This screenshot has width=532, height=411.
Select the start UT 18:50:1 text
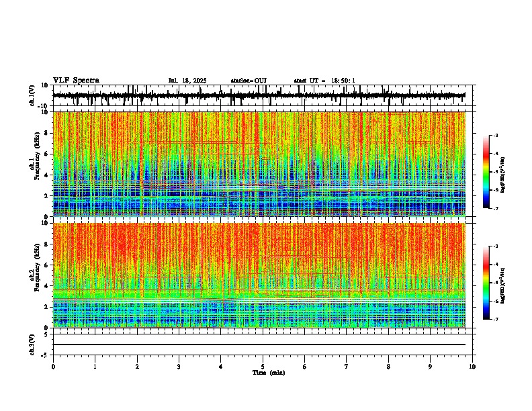tap(324, 81)
